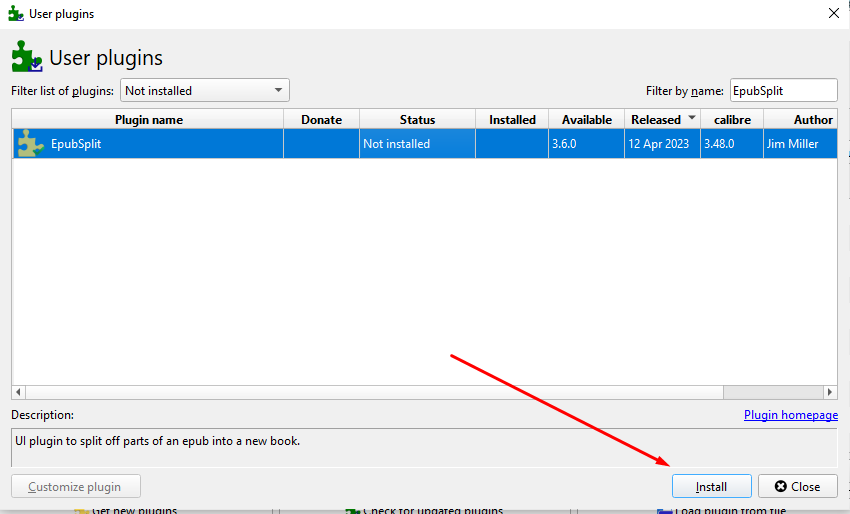Viewport: 850px width, 514px height.
Task: Click the horizontal scrollbar left arrow
Action: click(18, 392)
